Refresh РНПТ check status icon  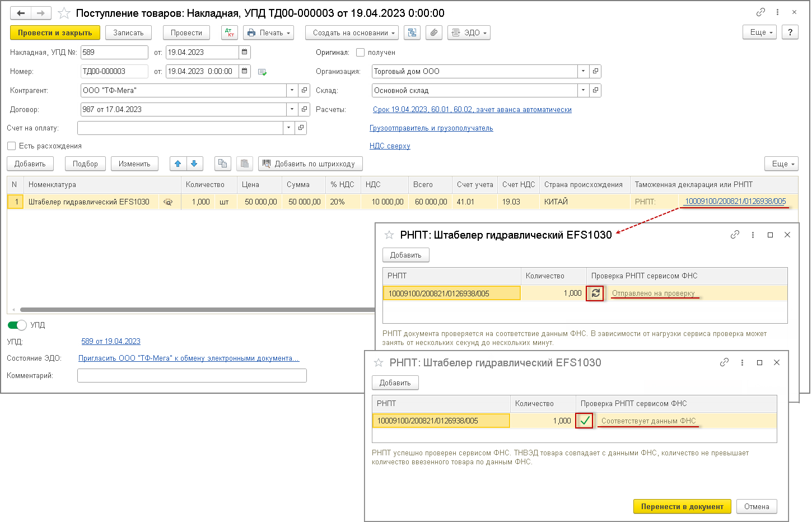[595, 293]
